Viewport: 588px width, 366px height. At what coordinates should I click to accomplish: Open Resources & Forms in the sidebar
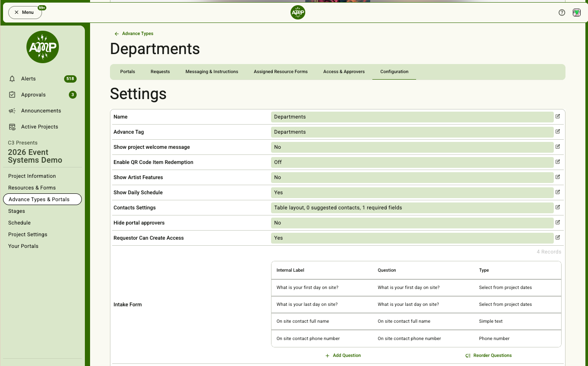pyautogui.click(x=32, y=188)
